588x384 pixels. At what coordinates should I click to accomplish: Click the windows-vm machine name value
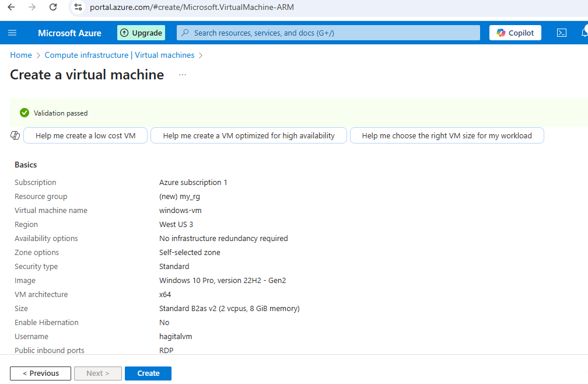click(180, 211)
